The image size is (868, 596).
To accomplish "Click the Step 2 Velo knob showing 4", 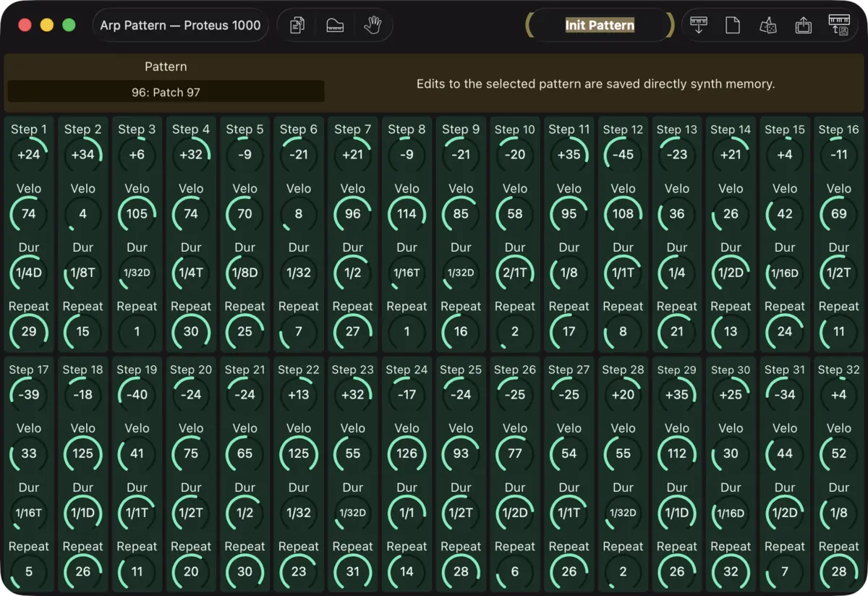I will tap(83, 213).
